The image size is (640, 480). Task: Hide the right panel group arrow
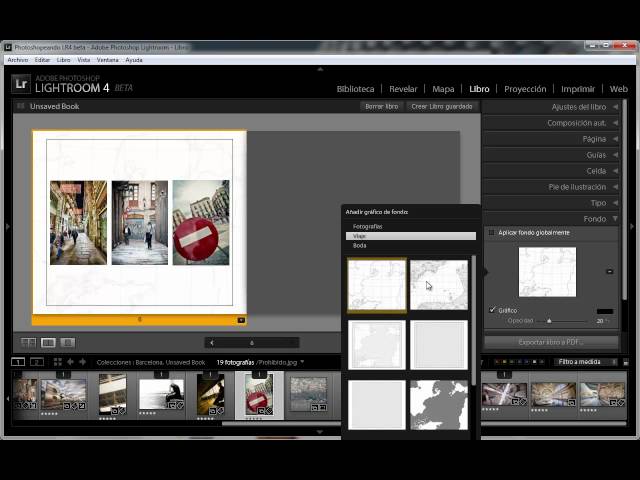pyautogui.click(x=632, y=226)
